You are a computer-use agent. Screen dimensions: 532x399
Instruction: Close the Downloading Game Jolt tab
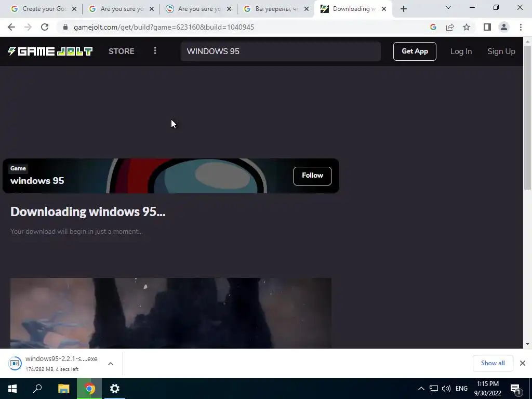(x=384, y=9)
